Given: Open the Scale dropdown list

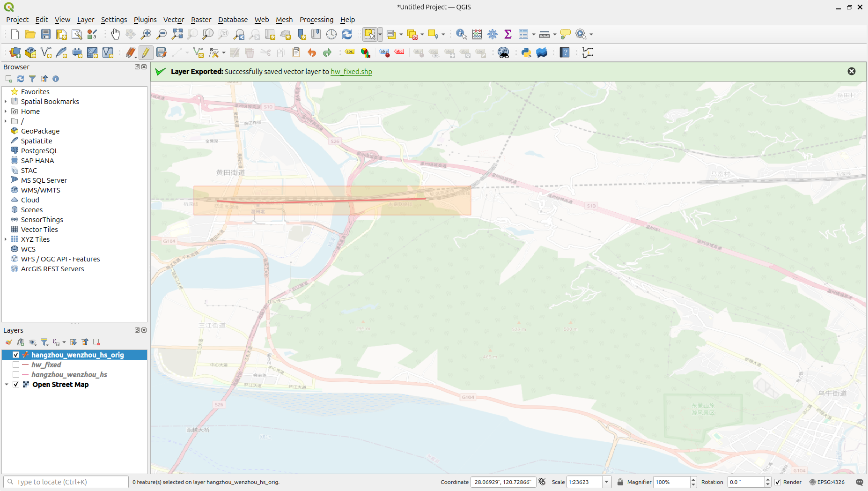Looking at the screenshot, I should (x=606, y=482).
